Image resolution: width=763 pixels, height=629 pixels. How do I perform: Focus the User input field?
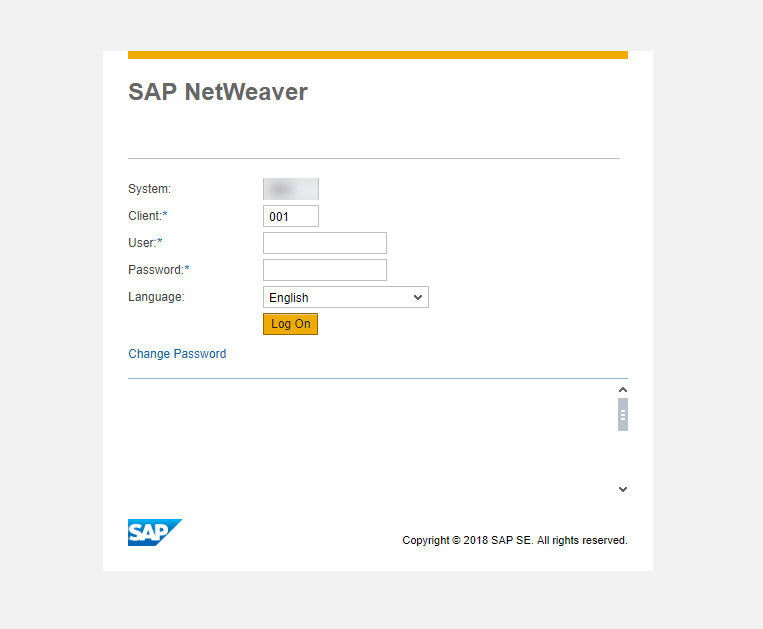click(x=325, y=243)
